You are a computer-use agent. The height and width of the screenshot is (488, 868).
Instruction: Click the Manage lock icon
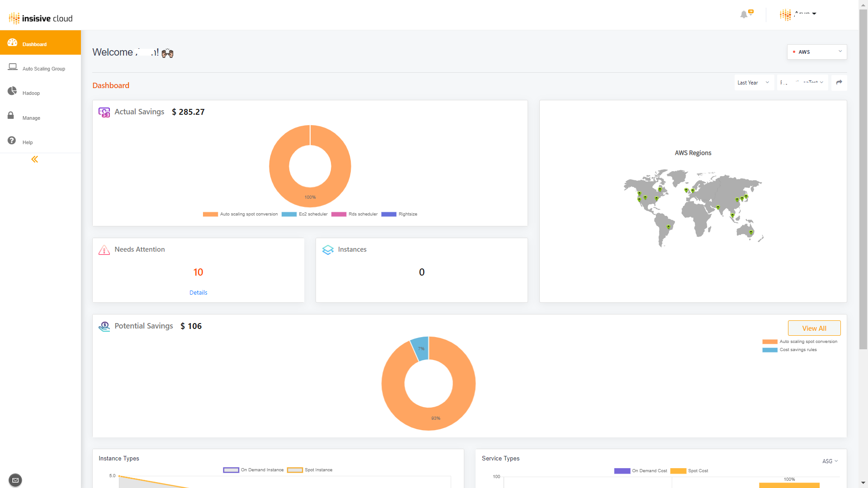(x=11, y=116)
